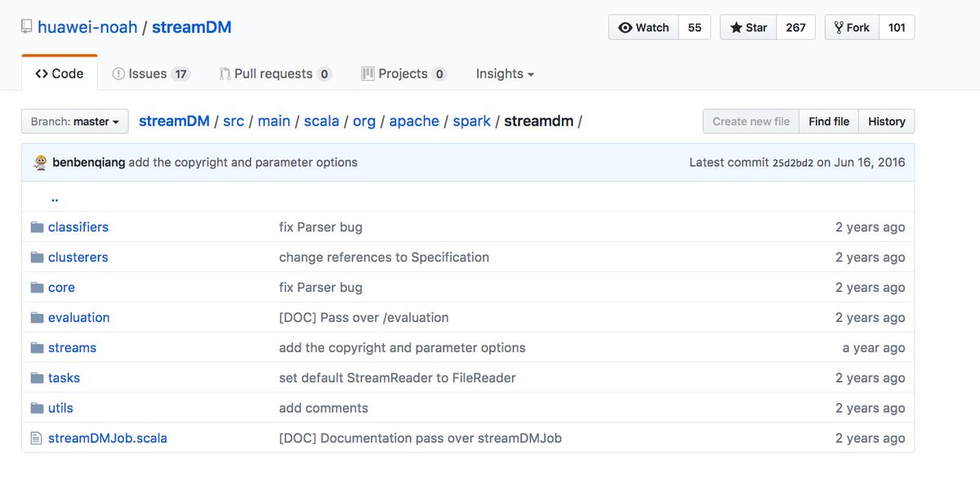Go to huawei-noah owner page
The width and height of the screenshot is (980, 492).
(x=87, y=27)
